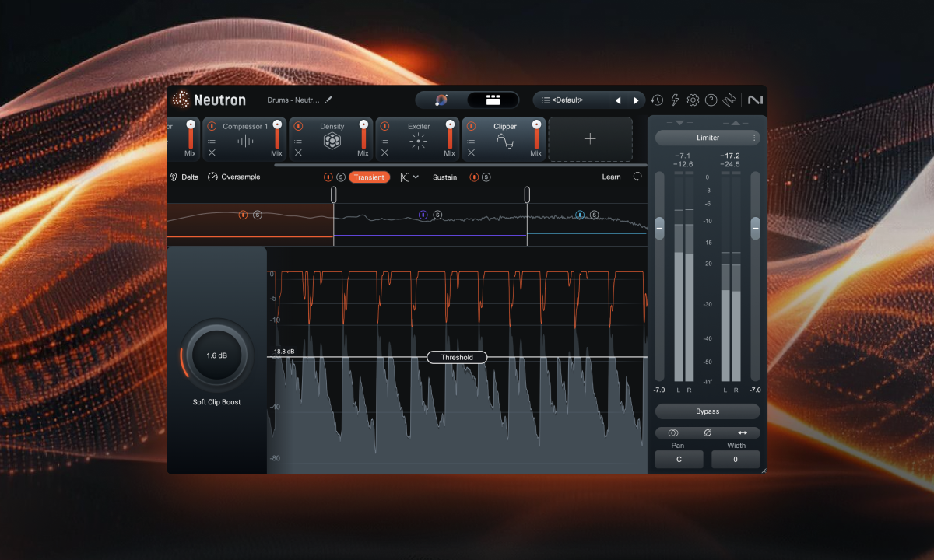Toggle zero latency lightning icon

tap(675, 100)
